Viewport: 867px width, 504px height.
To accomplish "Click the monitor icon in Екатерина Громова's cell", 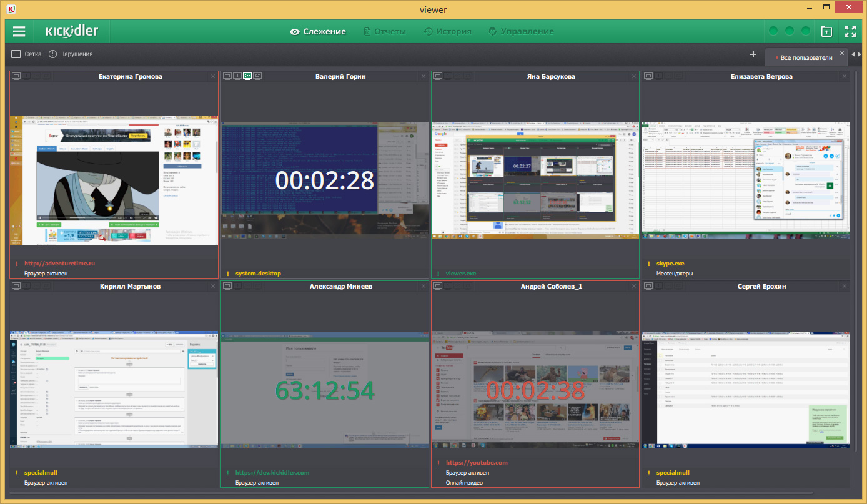I will pyautogui.click(x=16, y=76).
